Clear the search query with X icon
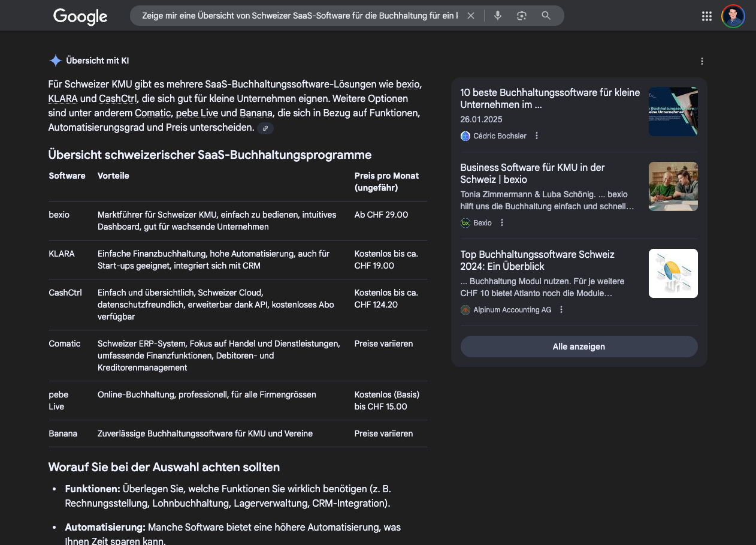The image size is (756, 545). point(471,16)
